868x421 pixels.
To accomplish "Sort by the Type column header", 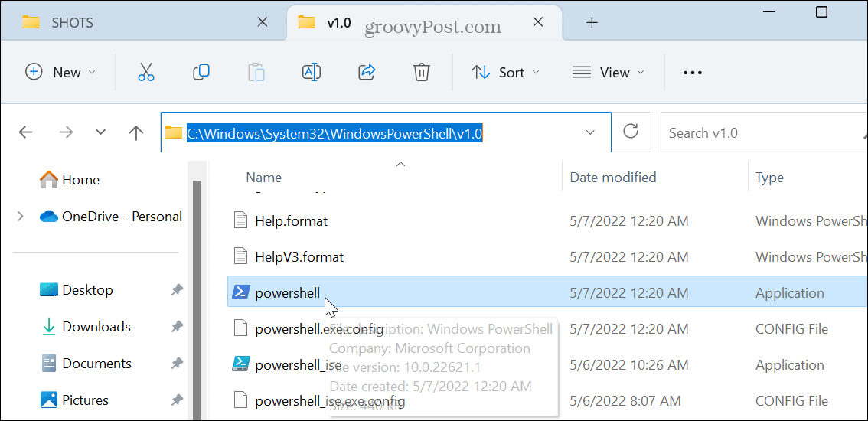I will 769,178.
